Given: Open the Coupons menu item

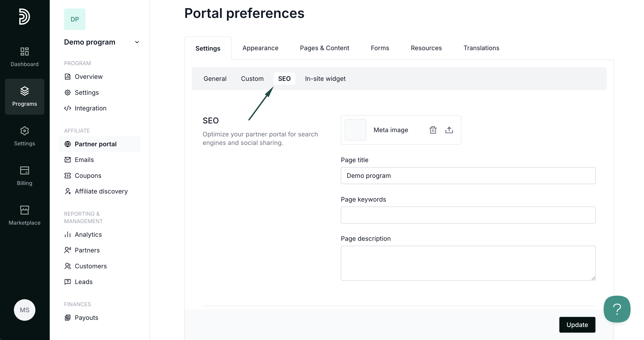Looking at the screenshot, I should [88, 176].
